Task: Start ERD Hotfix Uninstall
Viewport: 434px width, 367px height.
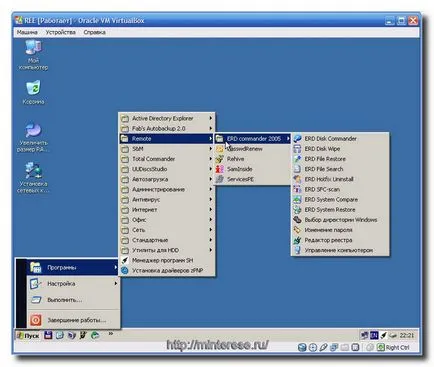Action: coord(340,179)
